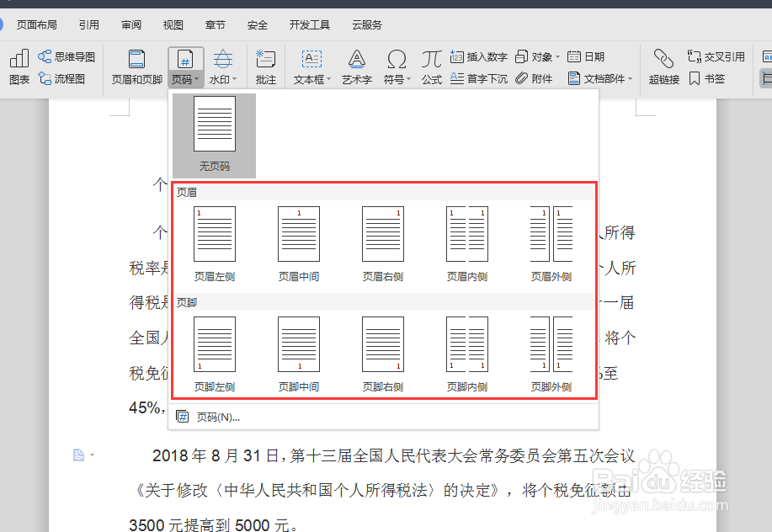
Task: Choose 页眉右侧 page number style
Action: [x=382, y=244]
